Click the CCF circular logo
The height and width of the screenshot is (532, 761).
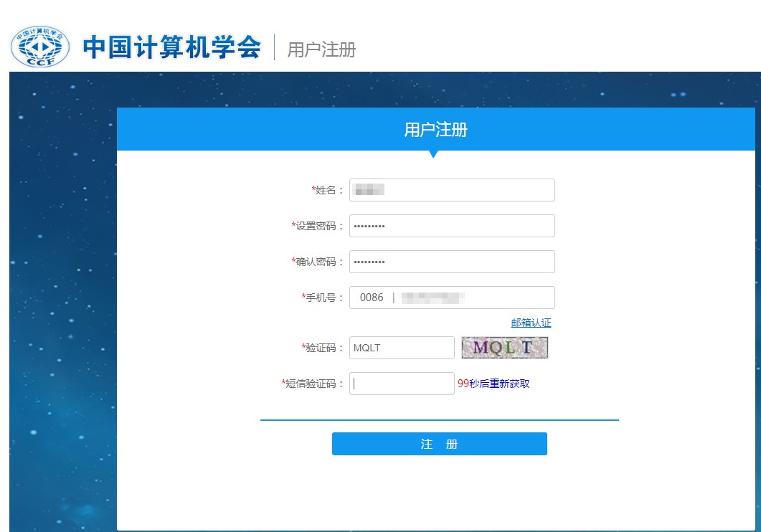click(40, 47)
